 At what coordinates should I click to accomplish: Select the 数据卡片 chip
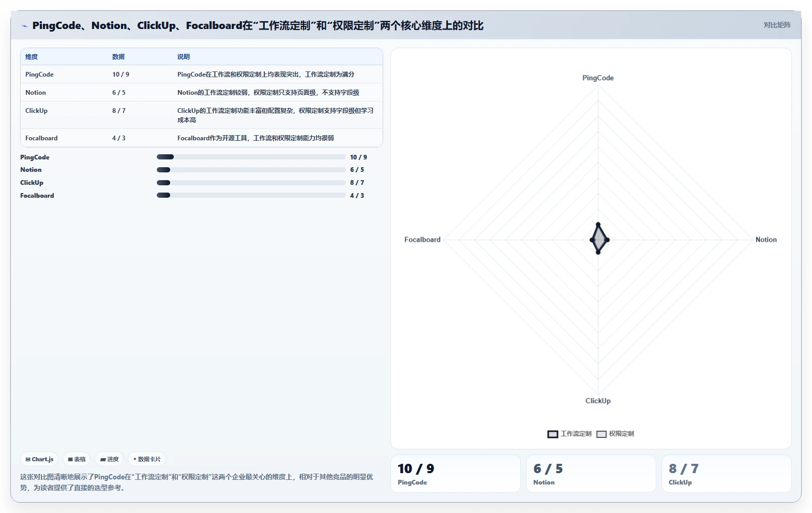click(147, 459)
